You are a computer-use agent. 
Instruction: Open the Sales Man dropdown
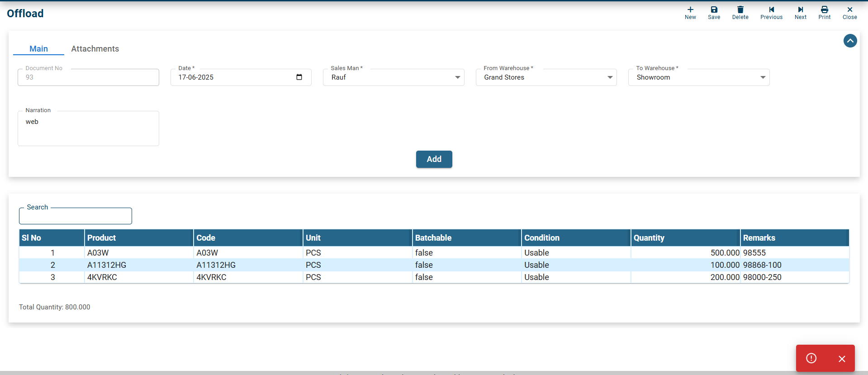[x=457, y=77]
